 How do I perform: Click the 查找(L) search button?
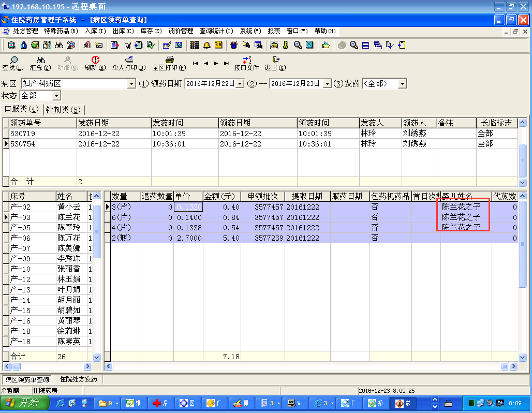tap(13, 64)
